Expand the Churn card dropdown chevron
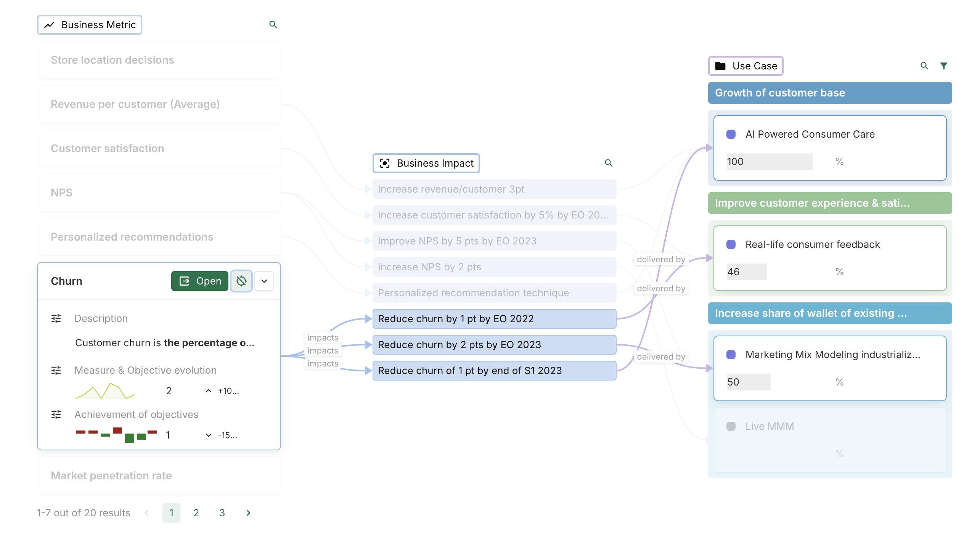This screenshot has height=543, width=980. [x=264, y=281]
